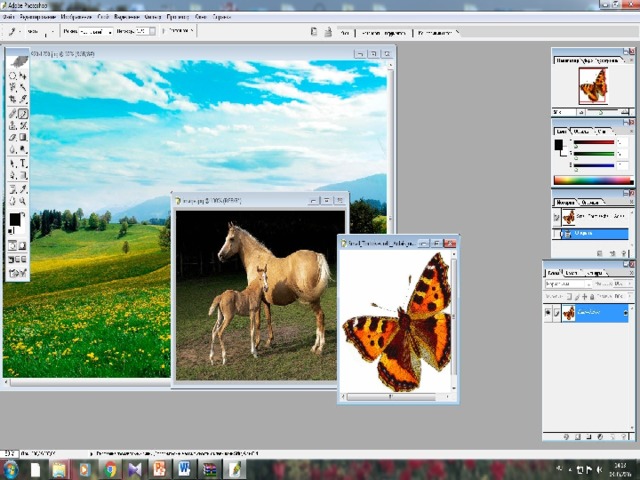
Task: Toggle the eye icon of the Layers panel layer
Action: (547, 313)
